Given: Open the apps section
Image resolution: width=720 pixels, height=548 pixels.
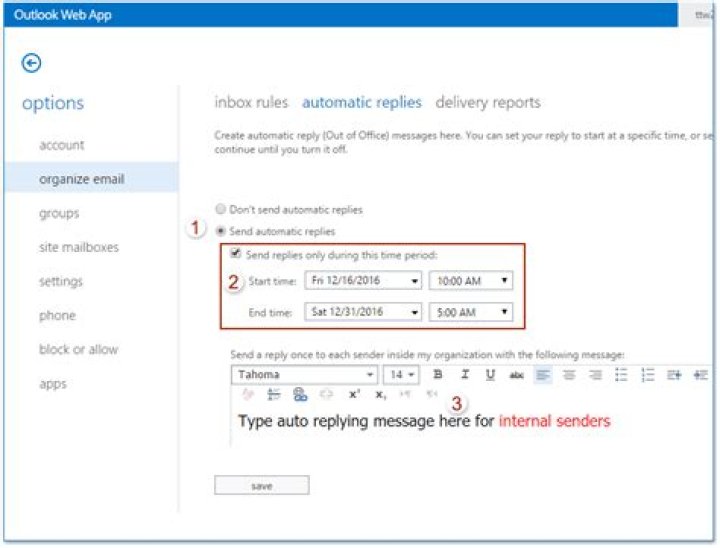Looking at the screenshot, I should 53,384.
